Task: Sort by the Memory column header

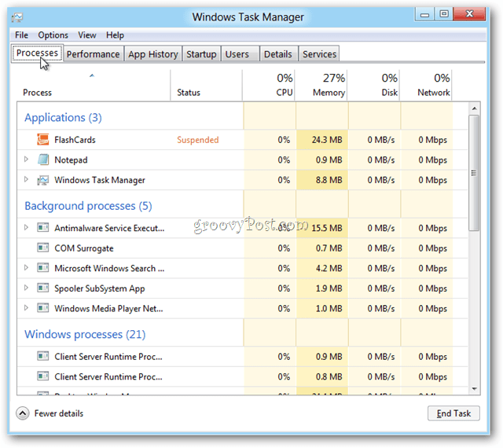Action: 321,86
